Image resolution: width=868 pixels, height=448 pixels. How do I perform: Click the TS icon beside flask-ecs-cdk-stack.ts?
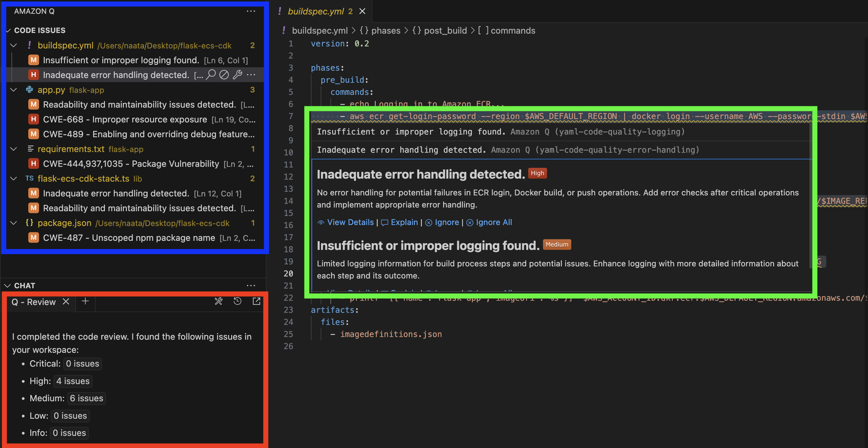click(29, 179)
